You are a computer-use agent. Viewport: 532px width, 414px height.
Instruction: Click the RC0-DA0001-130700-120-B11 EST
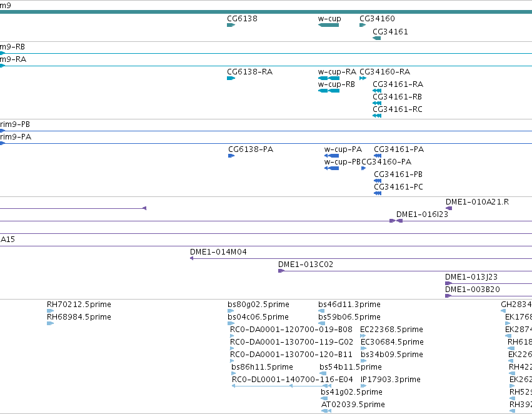tap(232, 361)
